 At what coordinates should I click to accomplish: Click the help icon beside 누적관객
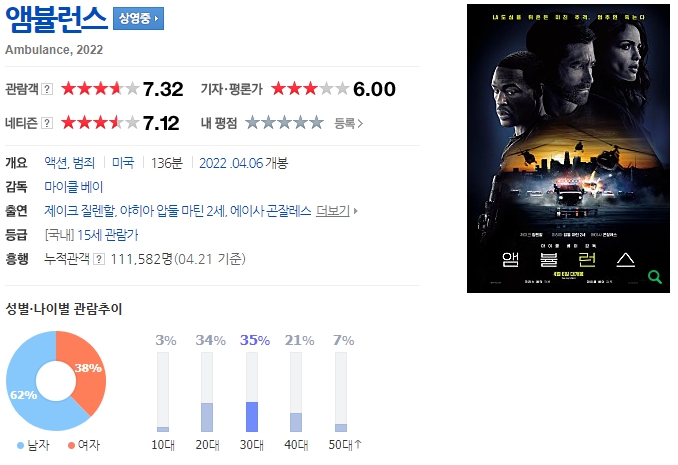pyautogui.click(x=99, y=259)
